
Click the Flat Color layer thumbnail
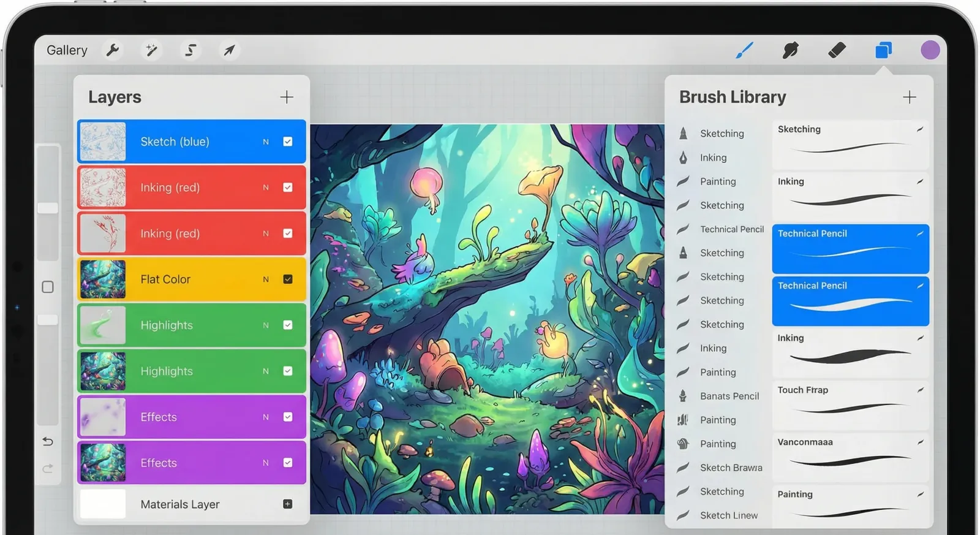103,279
